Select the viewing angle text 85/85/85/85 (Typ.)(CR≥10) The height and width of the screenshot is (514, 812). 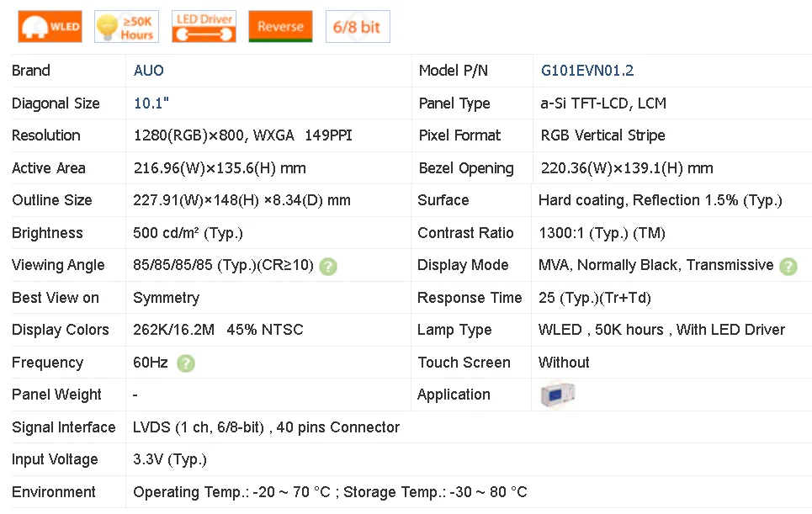coord(223,265)
